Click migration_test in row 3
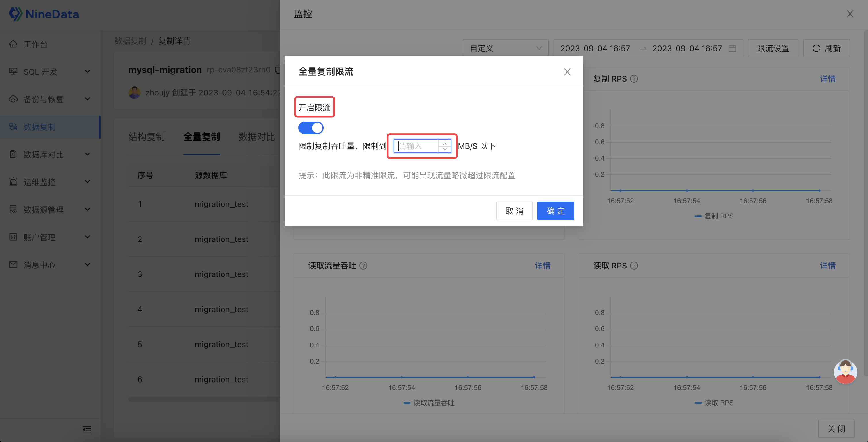 221,274
